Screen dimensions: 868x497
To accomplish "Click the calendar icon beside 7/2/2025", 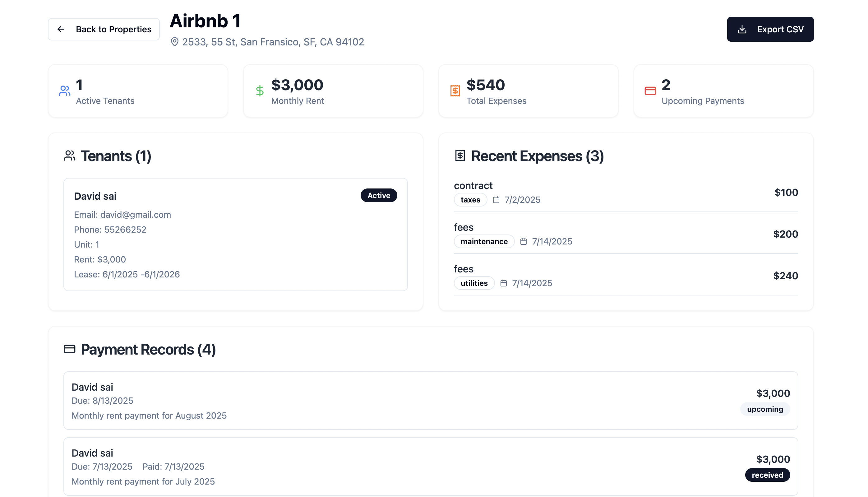I will pyautogui.click(x=496, y=200).
